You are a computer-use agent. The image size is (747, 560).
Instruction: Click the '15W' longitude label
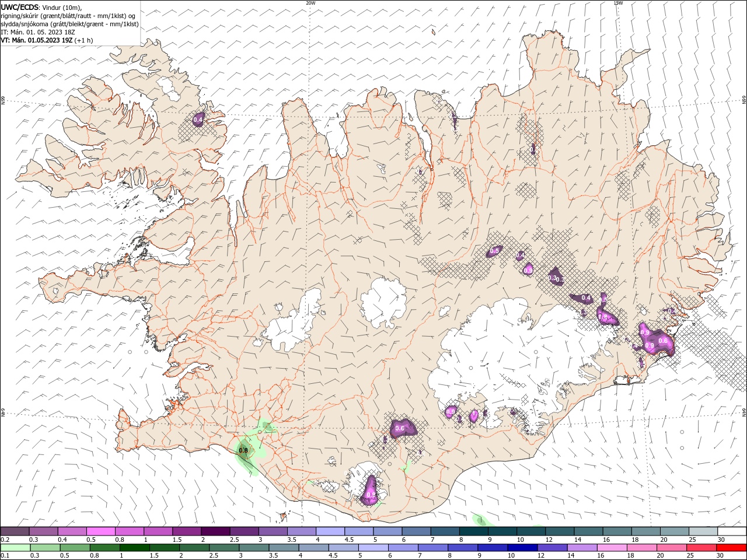point(617,3)
